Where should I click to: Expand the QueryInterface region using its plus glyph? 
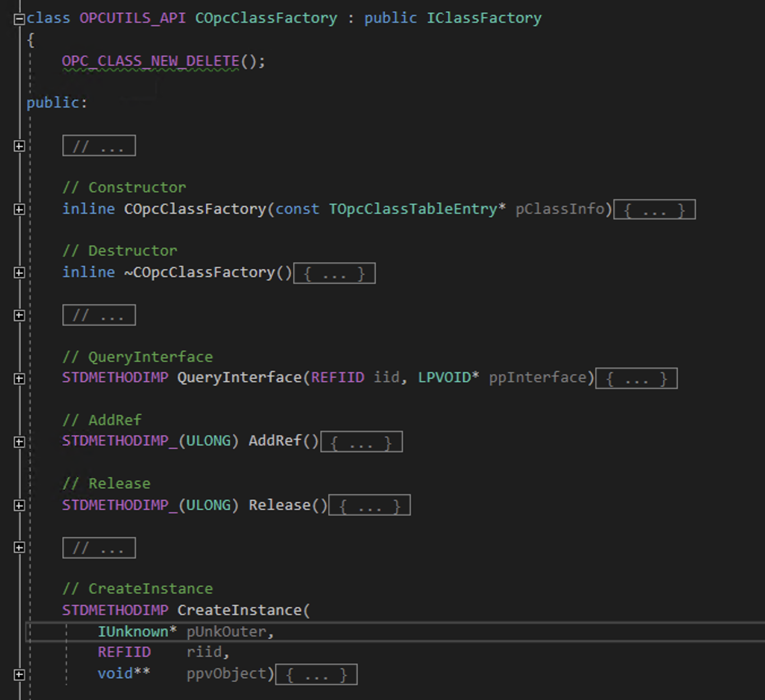pyautogui.click(x=19, y=377)
